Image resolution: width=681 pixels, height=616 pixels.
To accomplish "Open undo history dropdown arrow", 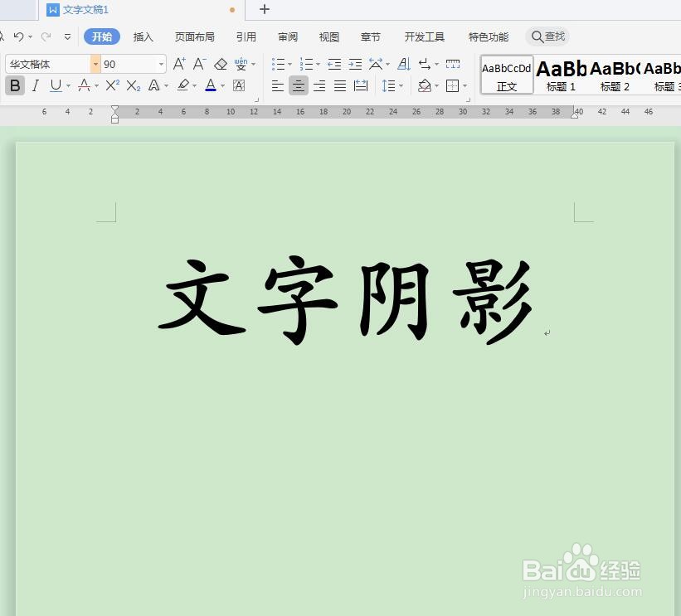I will coord(31,37).
